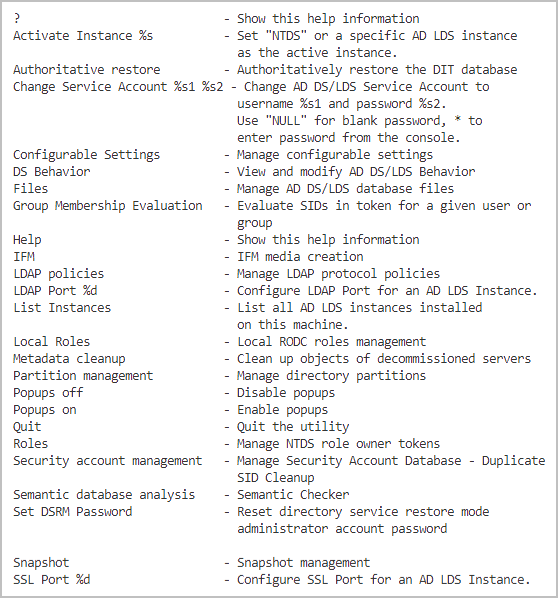The height and width of the screenshot is (598, 558).
Task: Click the "Popups off" command text
Action: tap(48, 393)
